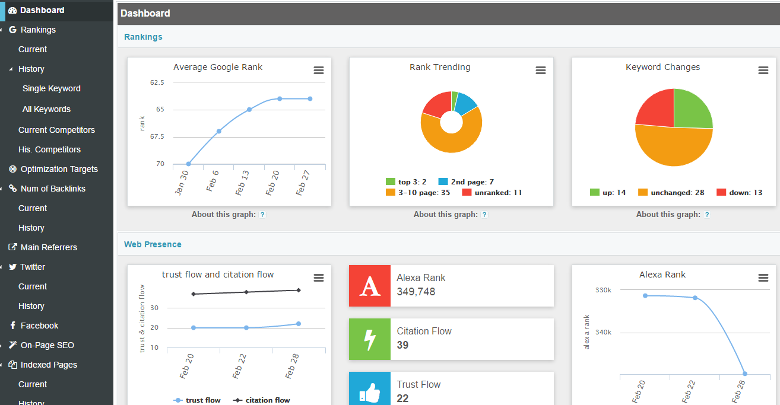Screen dimensions: 780x405
Task: Click the blue slice of Rank Trending donut
Action: [466, 102]
